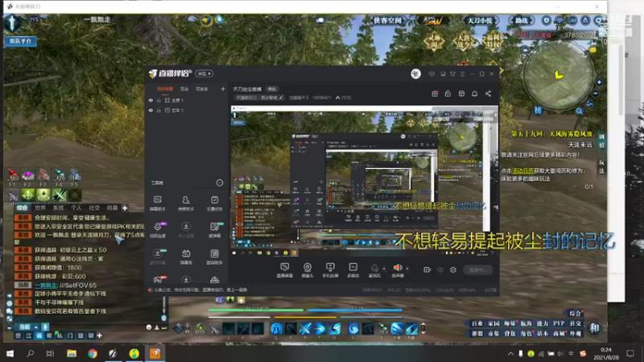Hide the 全屏 1 source with its eye icon
Viewport: 644px width, 362px height.
pyautogui.click(x=151, y=101)
